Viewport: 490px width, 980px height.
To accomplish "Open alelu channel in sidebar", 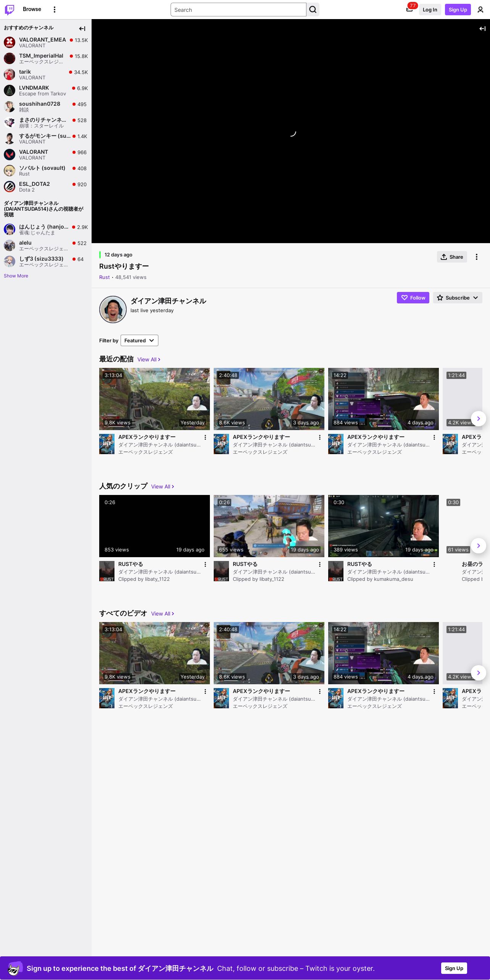I will coord(46,245).
